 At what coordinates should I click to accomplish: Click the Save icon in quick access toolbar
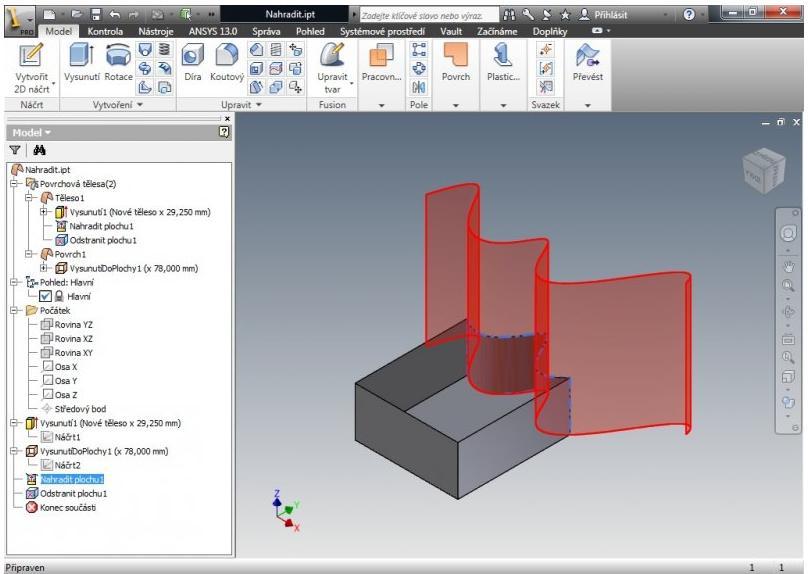point(95,14)
